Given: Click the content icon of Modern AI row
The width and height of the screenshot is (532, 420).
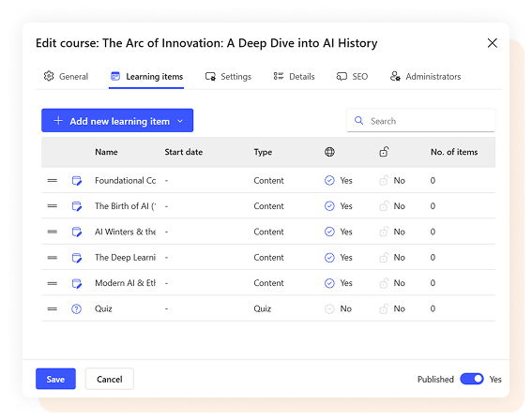Looking at the screenshot, I should pos(77,283).
